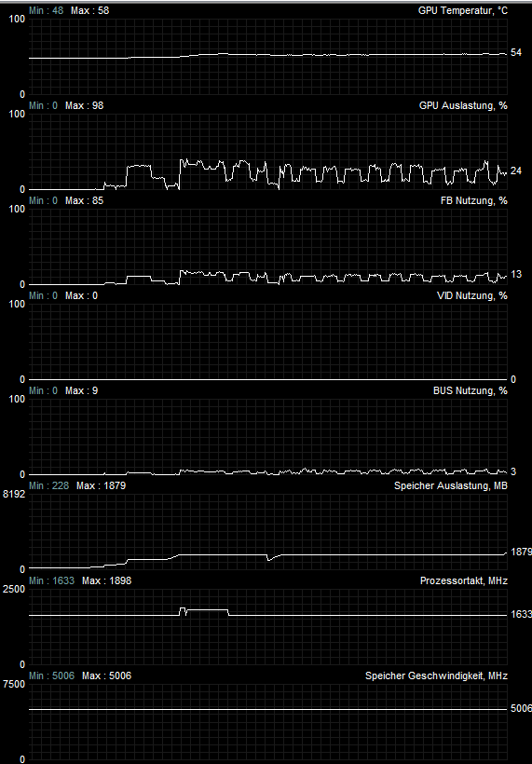532x764 pixels.
Task: Select the Min : 228 memory value
Action: [x=48, y=485]
